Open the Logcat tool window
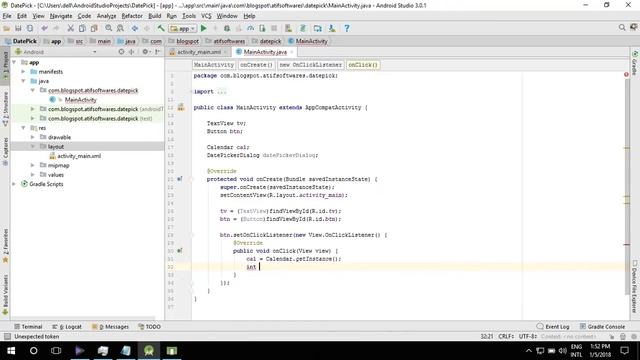The image size is (640, 360). pos(67,327)
